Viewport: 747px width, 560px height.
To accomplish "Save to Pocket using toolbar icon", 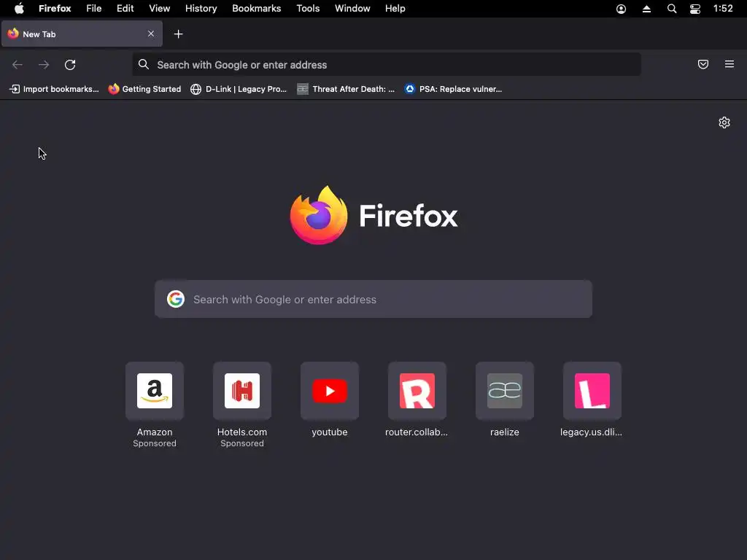I will coord(703,64).
